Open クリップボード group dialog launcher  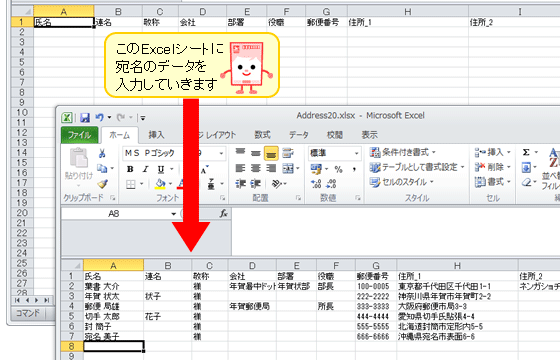(113, 198)
